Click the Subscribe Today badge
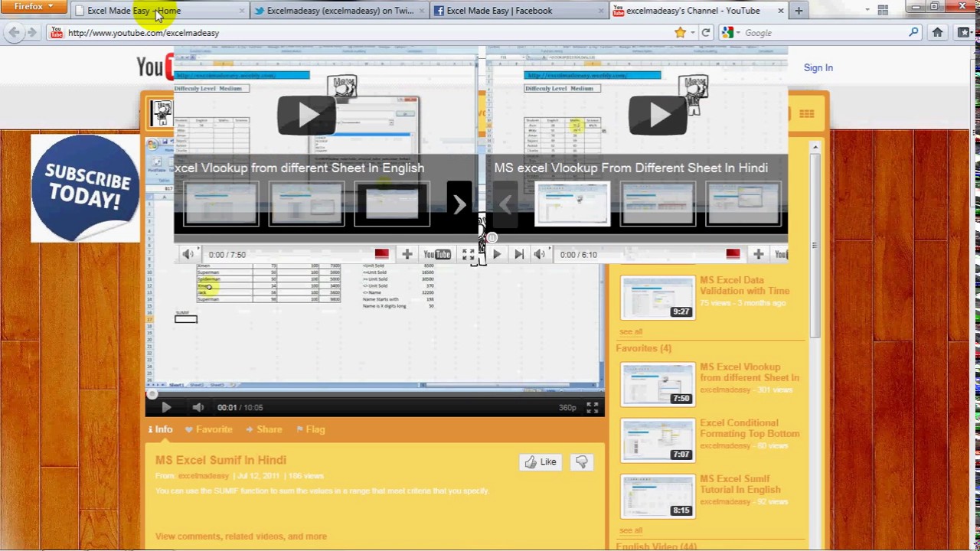 (x=85, y=188)
